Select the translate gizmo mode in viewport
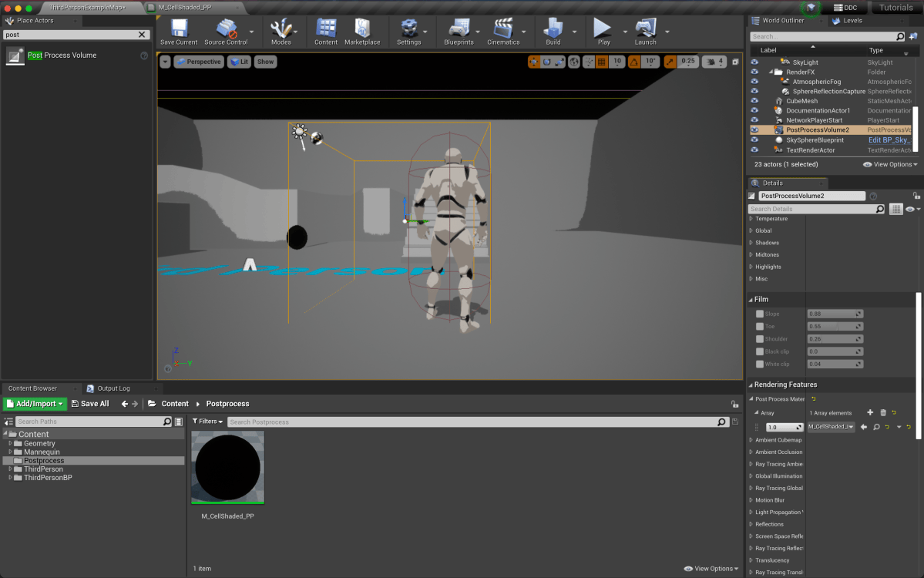 point(534,62)
